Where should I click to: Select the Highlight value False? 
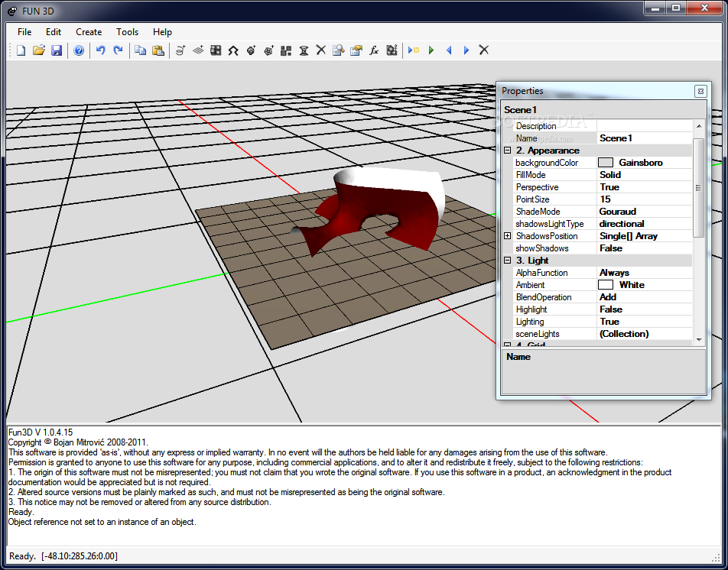[x=645, y=309]
